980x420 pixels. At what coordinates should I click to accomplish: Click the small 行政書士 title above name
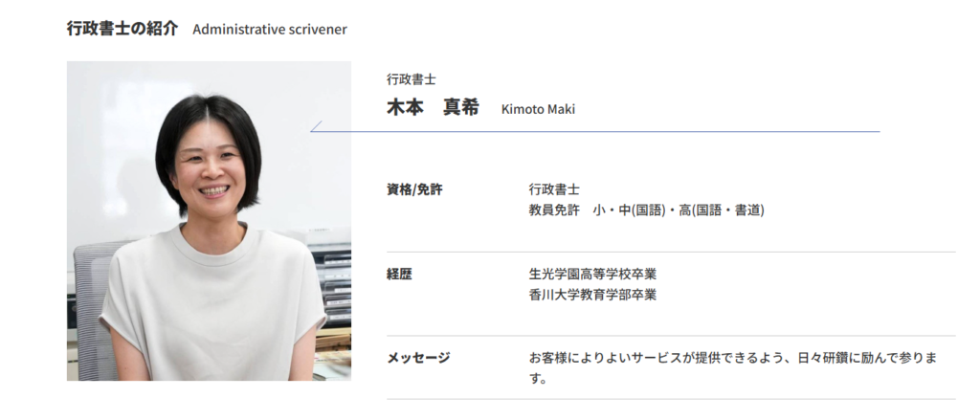(412, 79)
